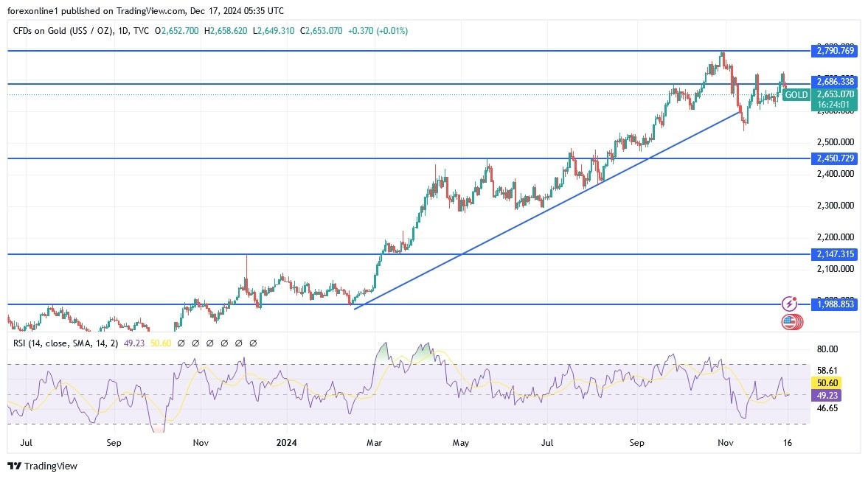Click the first strikethrough-circle icon in the RSI legend

pyautogui.click(x=181, y=343)
